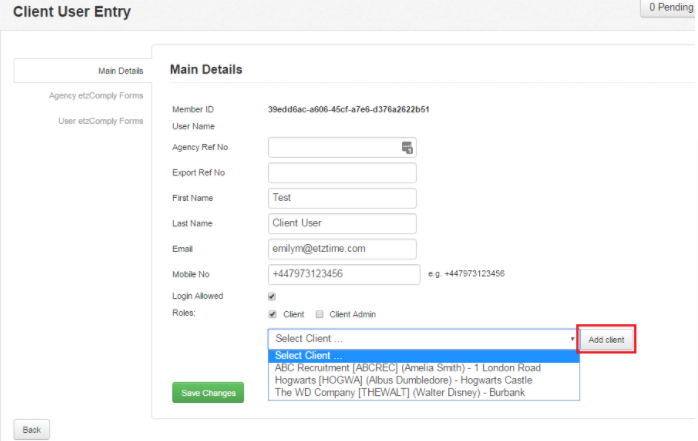This screenshot has width=698, height=441.
Task: Click the Agency Ref No lookup icon
Action: (x=407, y=147)
